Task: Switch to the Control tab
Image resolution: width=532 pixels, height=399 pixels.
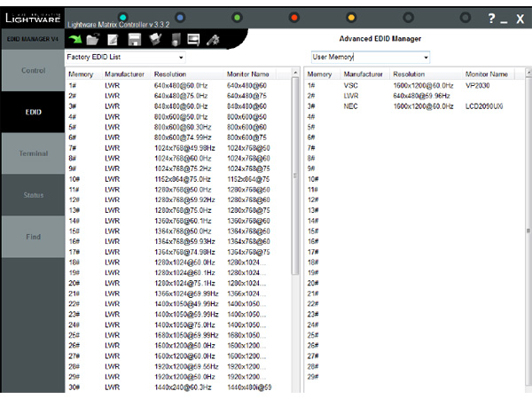Action: pyautogui.click(x=33, y=70)
